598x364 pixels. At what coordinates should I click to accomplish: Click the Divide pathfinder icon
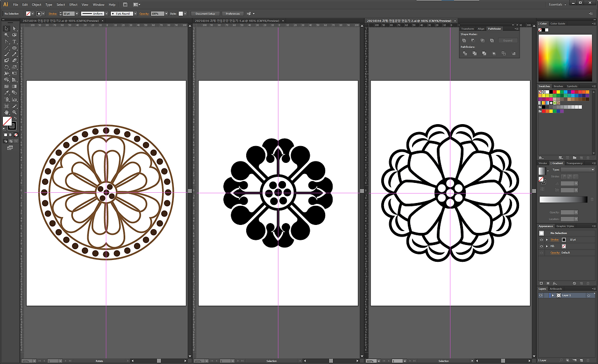click(x=465, y=54)
